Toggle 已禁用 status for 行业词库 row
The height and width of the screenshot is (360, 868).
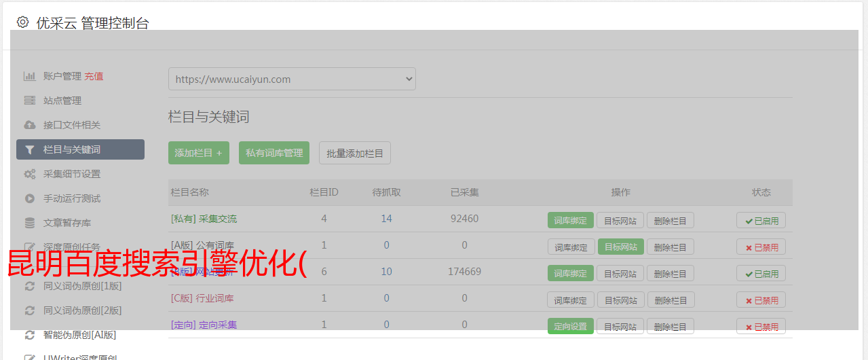click(x=761, y=300)
